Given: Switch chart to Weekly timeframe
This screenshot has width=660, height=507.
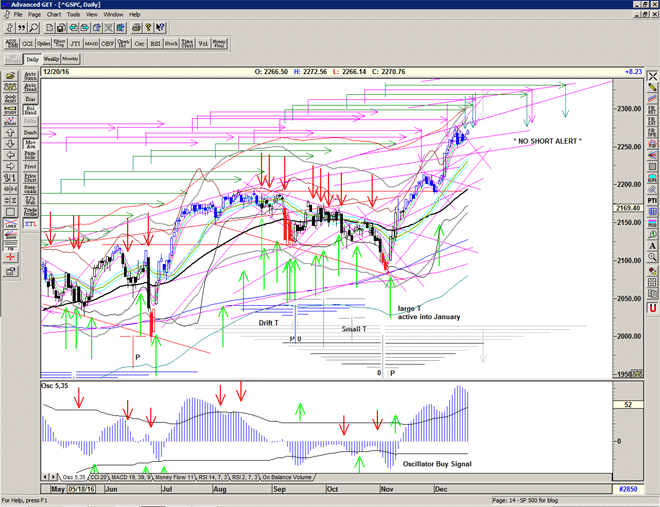Looking at the screenshot, I should pyautogui.click(x=52, y=60).
